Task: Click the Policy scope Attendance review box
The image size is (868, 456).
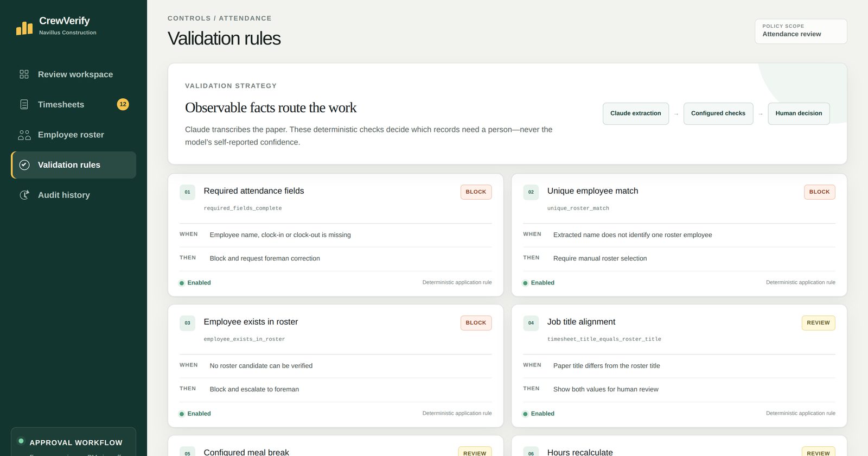Action: (x=801, y=31)
